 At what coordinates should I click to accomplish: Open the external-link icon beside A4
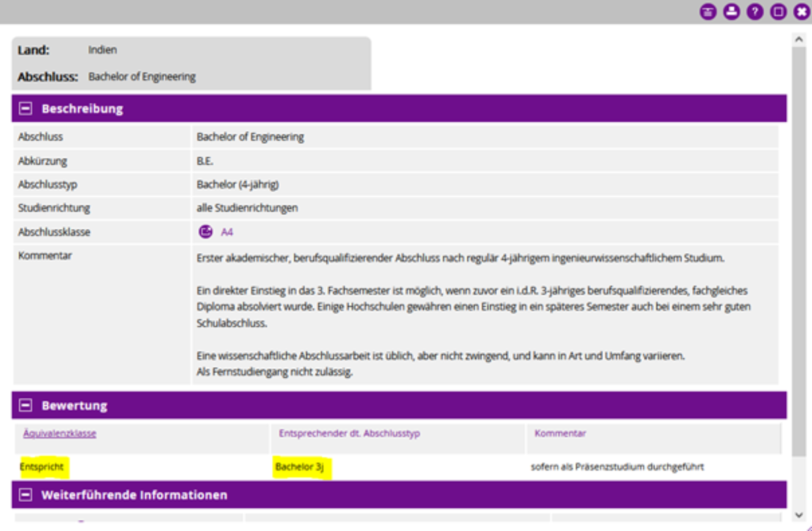[206, 231]
